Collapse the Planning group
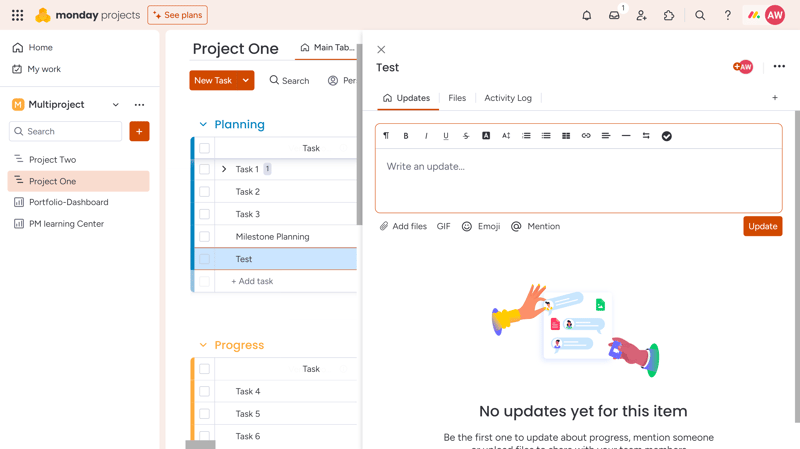 point(203,124)
